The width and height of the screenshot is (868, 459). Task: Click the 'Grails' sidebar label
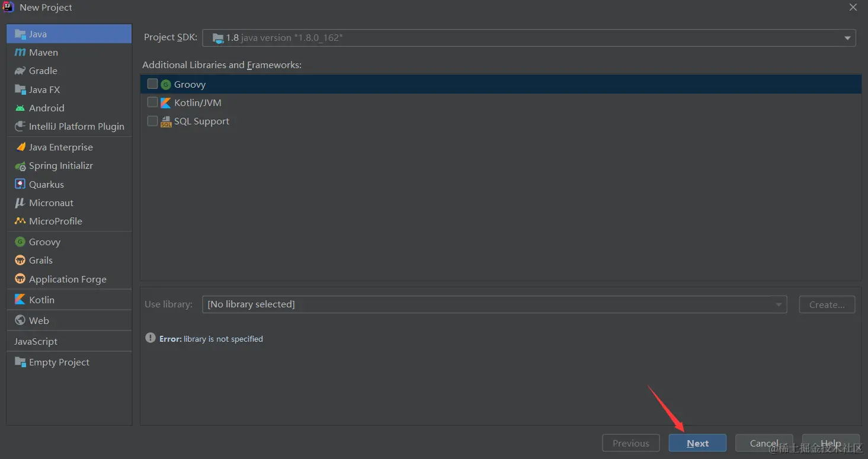point(41,260)
